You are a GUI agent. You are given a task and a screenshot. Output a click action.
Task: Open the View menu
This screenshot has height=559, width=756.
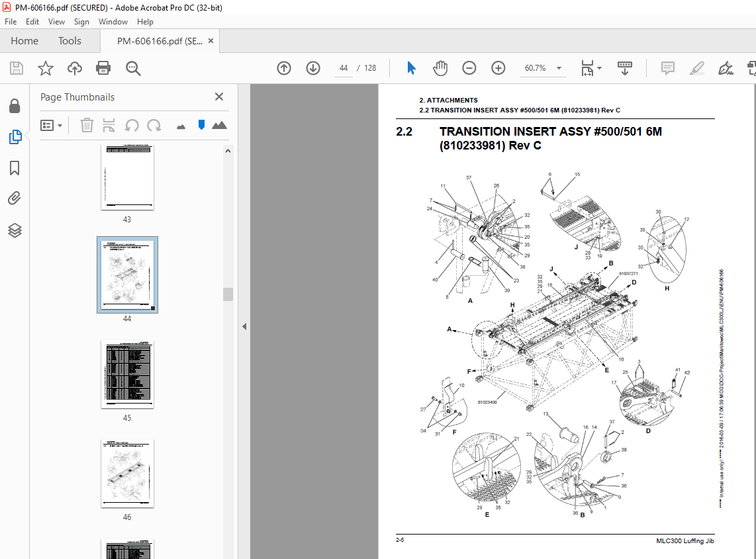(x=56, y=22)
